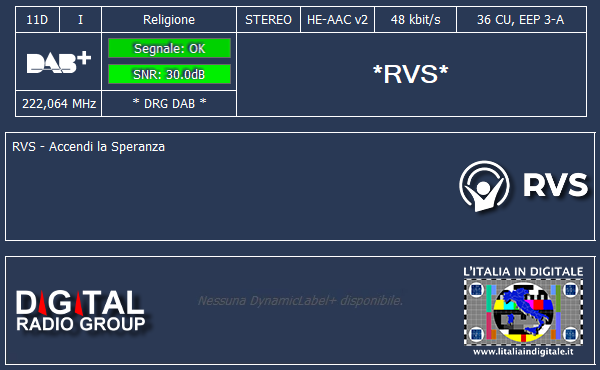
Task: Click the L'ITALIA IN DIGITALE heading
Action: 523,272
